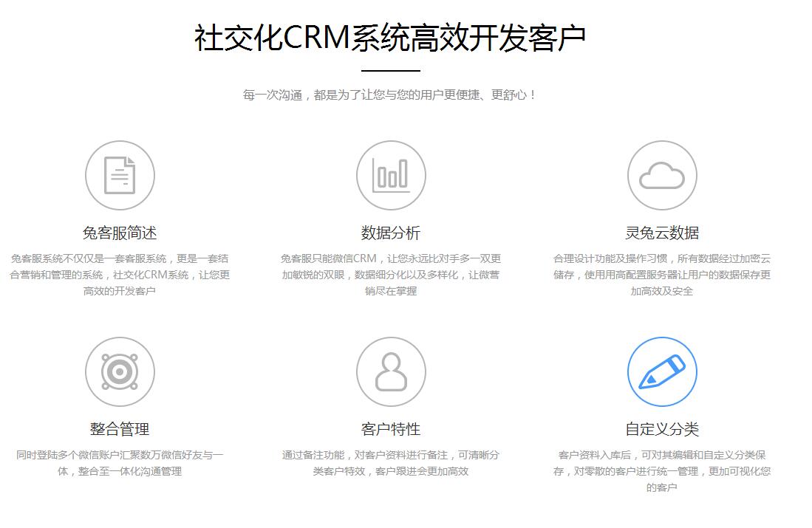Screen dimensions: 812x528
Task: Click the subtitle starting with 每一次沟通
Action: [x=390, y=95]
